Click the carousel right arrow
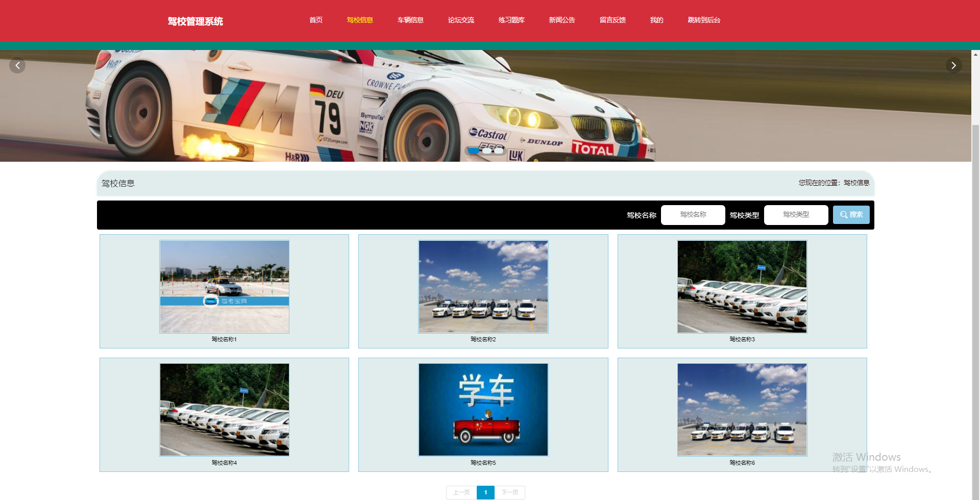This screenshot has height=500, width=980. [x=954, y=65]
